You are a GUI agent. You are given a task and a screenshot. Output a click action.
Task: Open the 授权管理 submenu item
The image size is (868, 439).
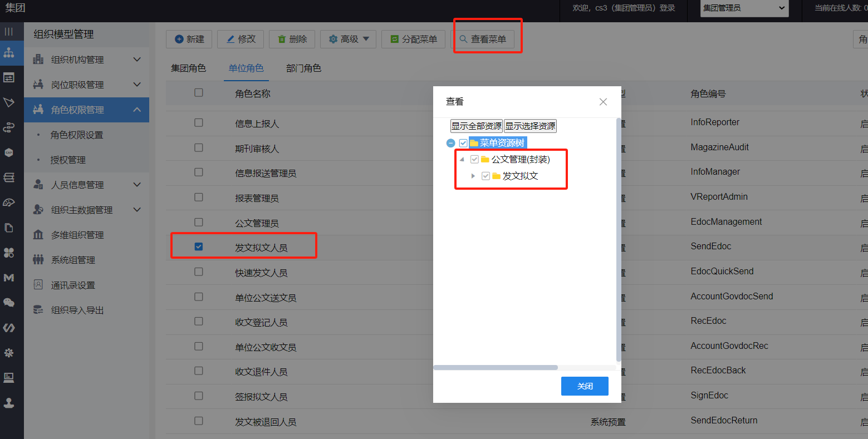click(68, 160)
